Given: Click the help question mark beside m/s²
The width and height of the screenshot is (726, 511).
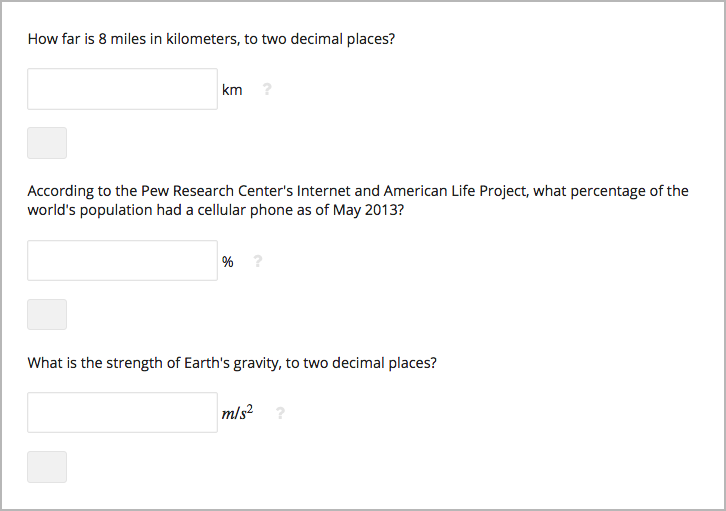Looking at the screenshot, I should tap(280, 413).
